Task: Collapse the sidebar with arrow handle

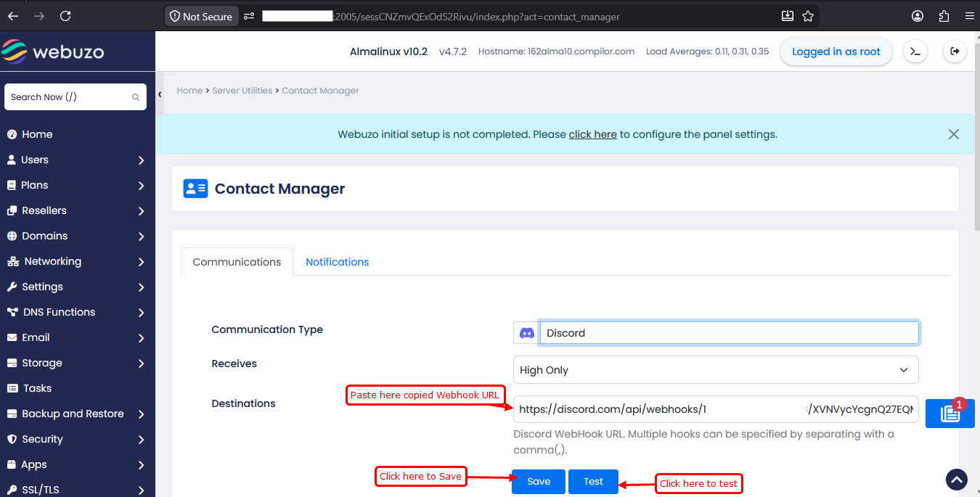Action: coord(160,94)
